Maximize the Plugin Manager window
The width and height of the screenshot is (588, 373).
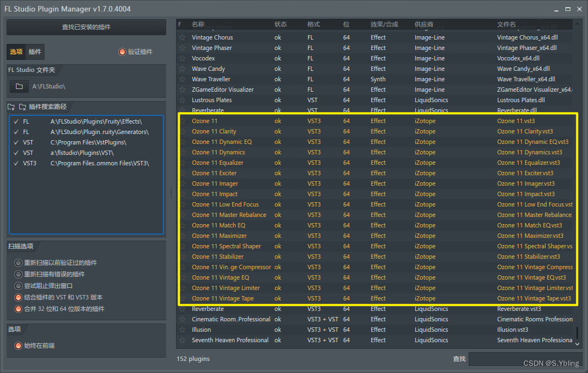(x=568, y=9)
